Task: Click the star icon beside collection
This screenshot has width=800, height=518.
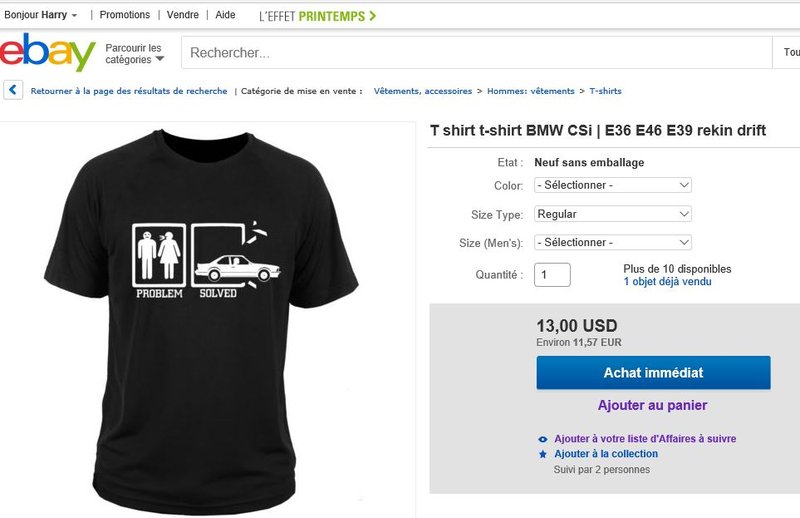Action: [543, 454]
